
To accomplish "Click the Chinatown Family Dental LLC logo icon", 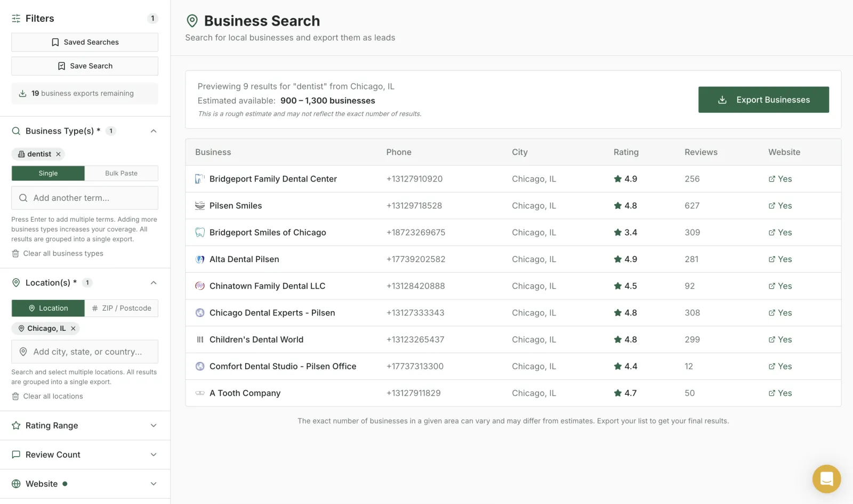I will (x=200, y=286).
